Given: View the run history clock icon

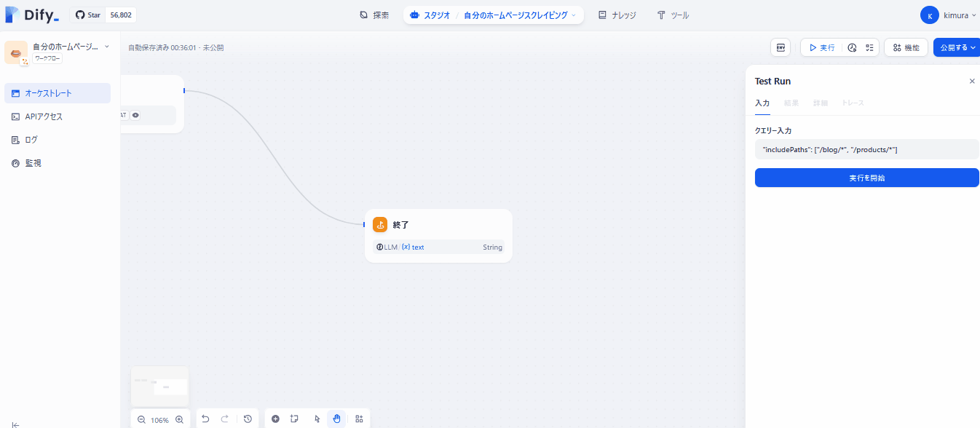Looking at the screenshot, I should coord(852,47).
